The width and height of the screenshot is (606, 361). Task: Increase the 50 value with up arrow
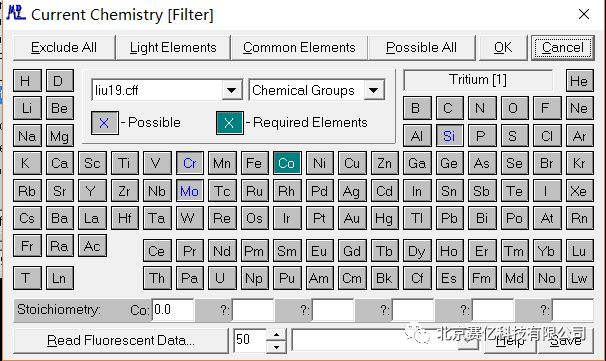(x=276, y=335)
